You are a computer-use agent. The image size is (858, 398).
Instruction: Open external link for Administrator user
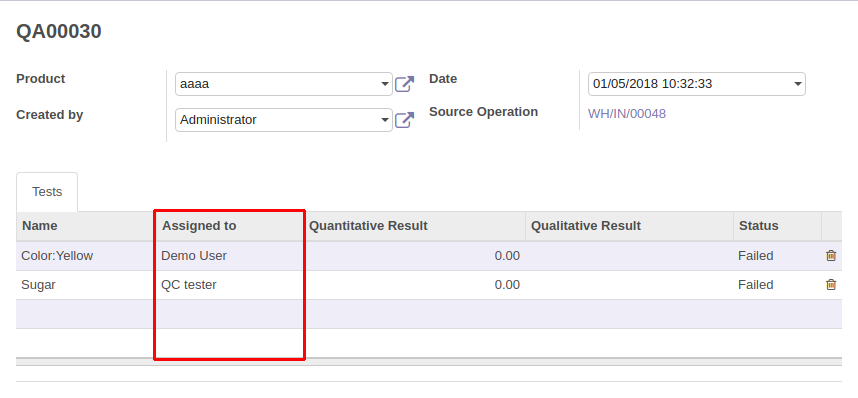(x=404, y=120)
